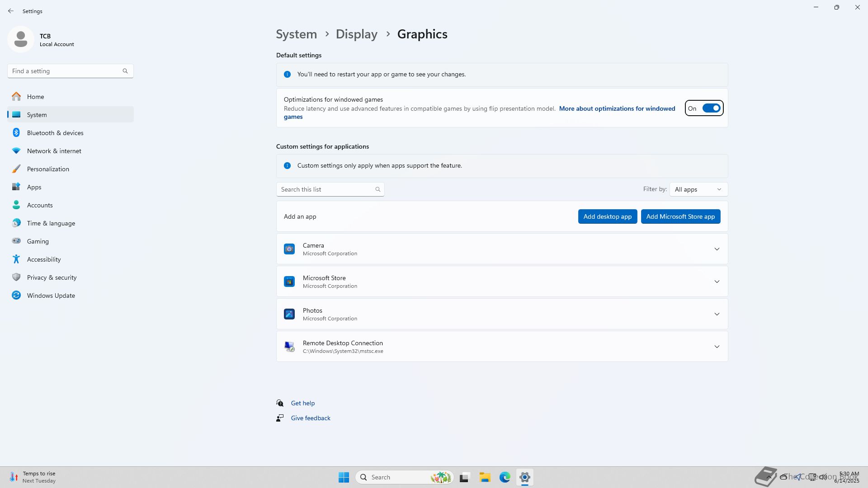This screenshot has width=868, height=488.
Task: Open File Explorer from the taskbar
Action: pyautogui.click(x=485, y=477)
